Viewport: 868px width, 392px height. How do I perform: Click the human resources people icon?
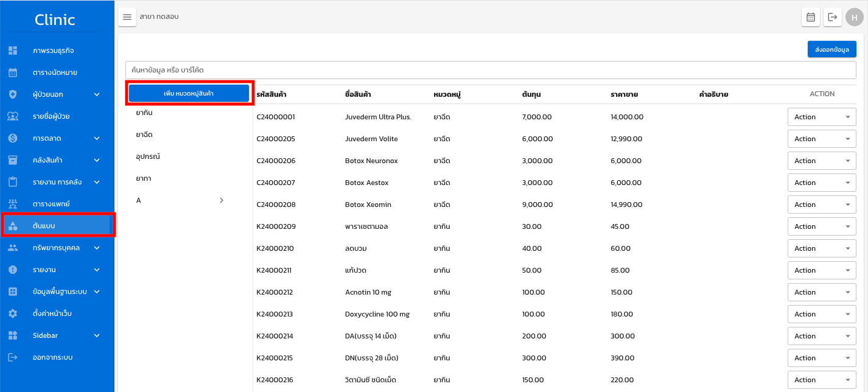[x=13, y=248]
